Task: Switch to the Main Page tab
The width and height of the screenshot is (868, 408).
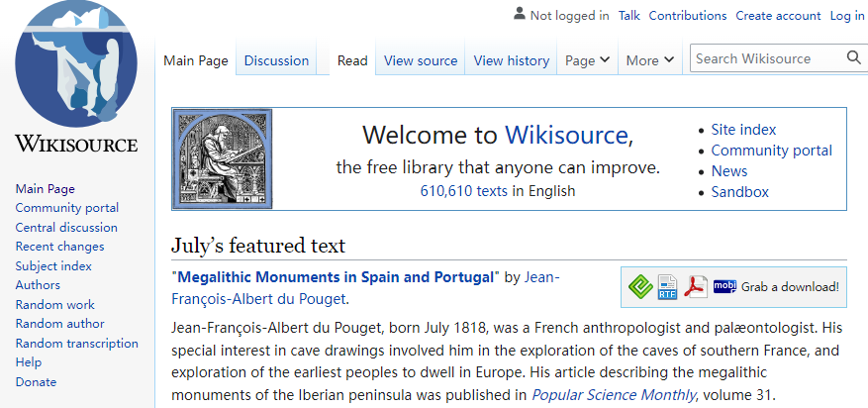Action: (195, 60)
